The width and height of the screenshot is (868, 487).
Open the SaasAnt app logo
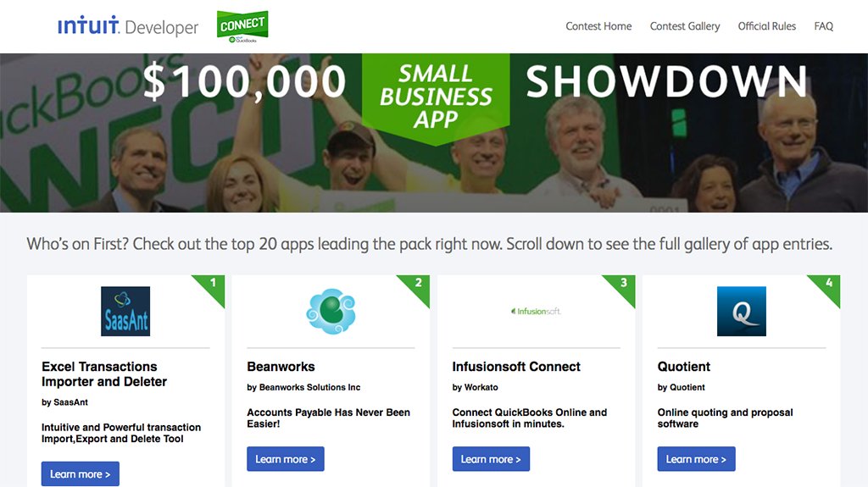tap(125, 311)
